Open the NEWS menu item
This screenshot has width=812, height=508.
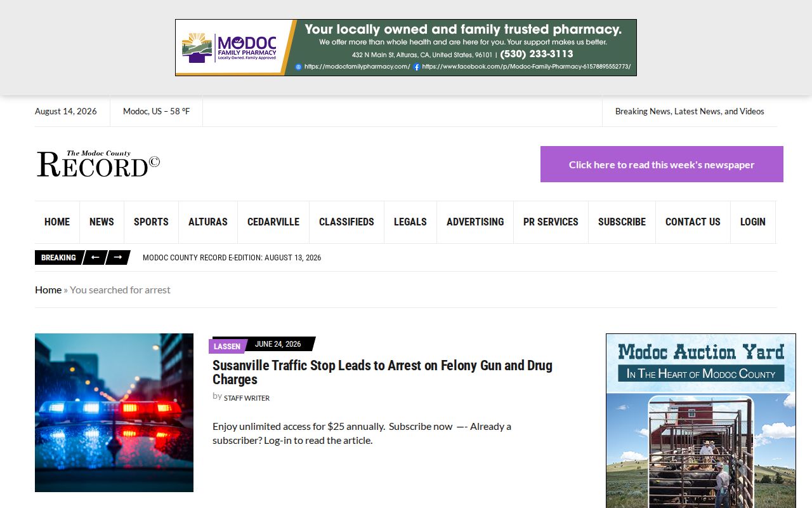(x=101, y=222)
